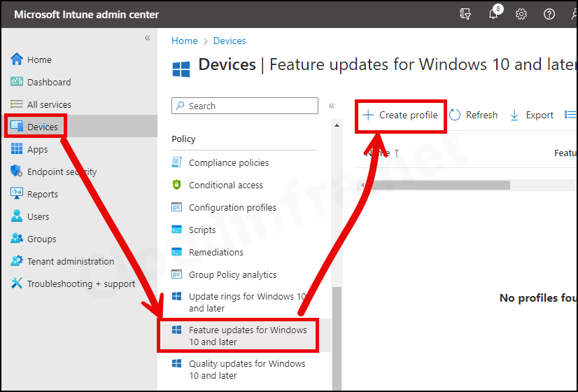Click the Export download arrow icon

click(514, 115)
